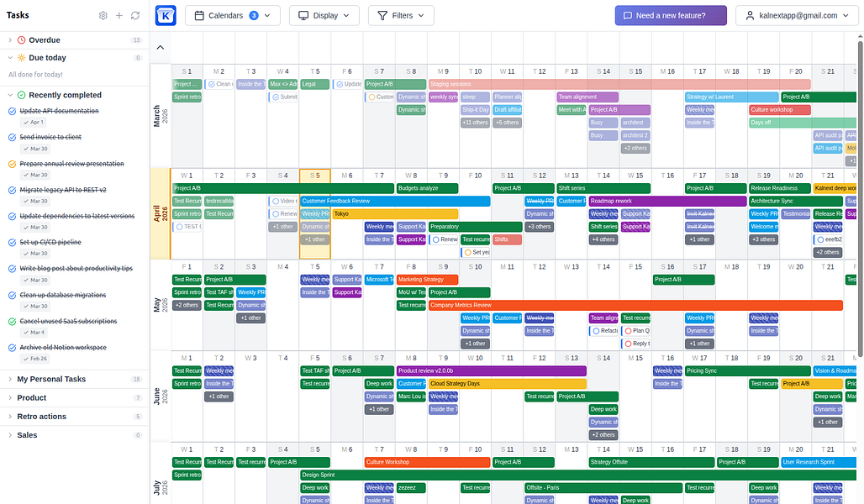Expand the Product task list
The height and width of the screenshot is (504, 864).
10,397
